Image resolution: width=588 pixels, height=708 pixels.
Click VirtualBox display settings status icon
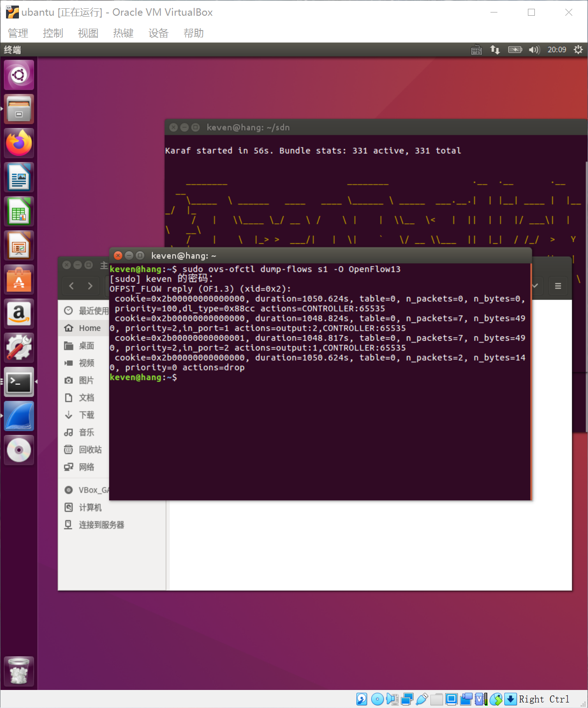(452, 699)
